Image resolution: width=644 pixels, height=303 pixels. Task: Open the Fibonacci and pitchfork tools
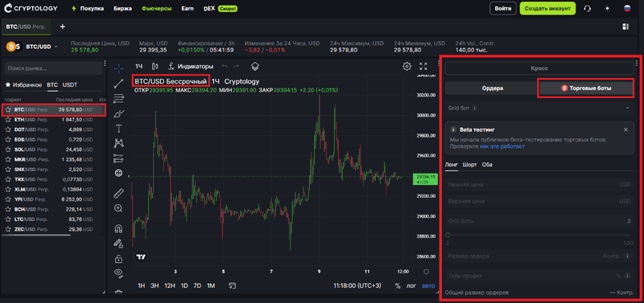pos(118,98)
